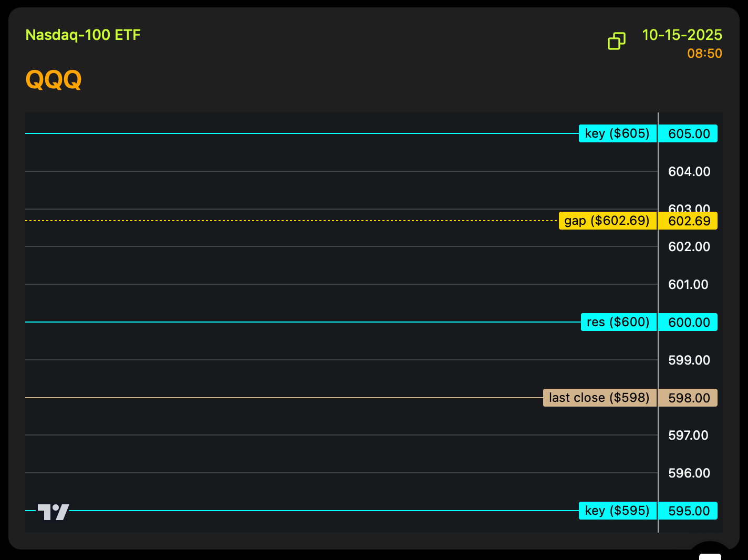Click the 10-15-2025 date label
This screenshot has height=560, width=748.
tap(682, 35)
